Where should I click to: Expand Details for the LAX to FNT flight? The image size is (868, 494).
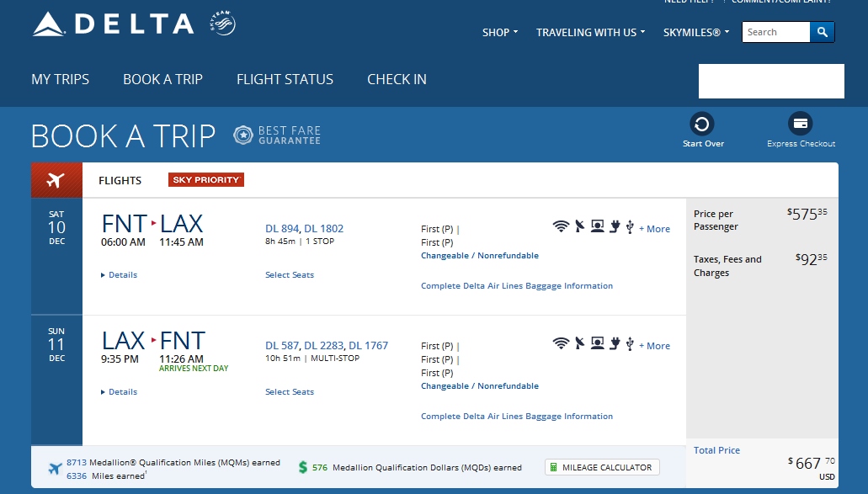[119, 392]
